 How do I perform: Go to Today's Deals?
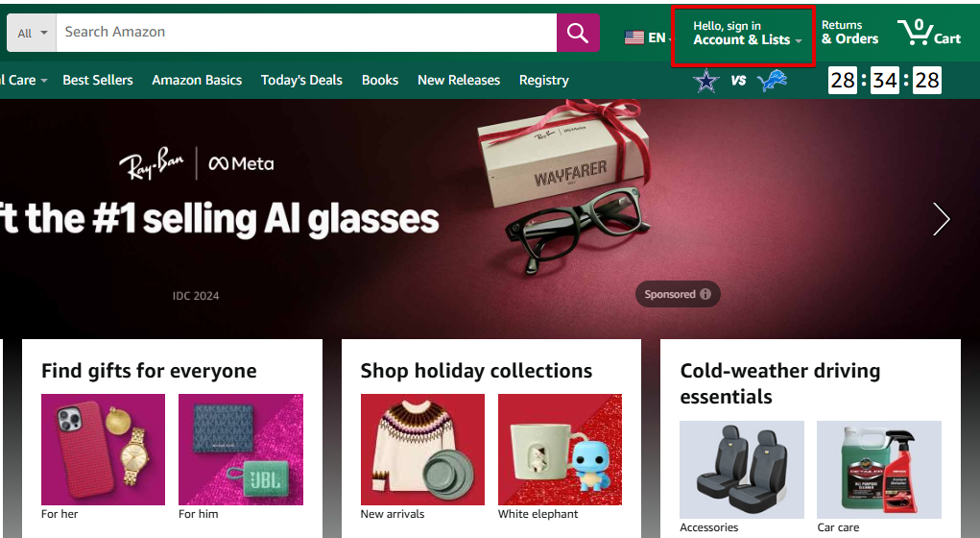301,80
